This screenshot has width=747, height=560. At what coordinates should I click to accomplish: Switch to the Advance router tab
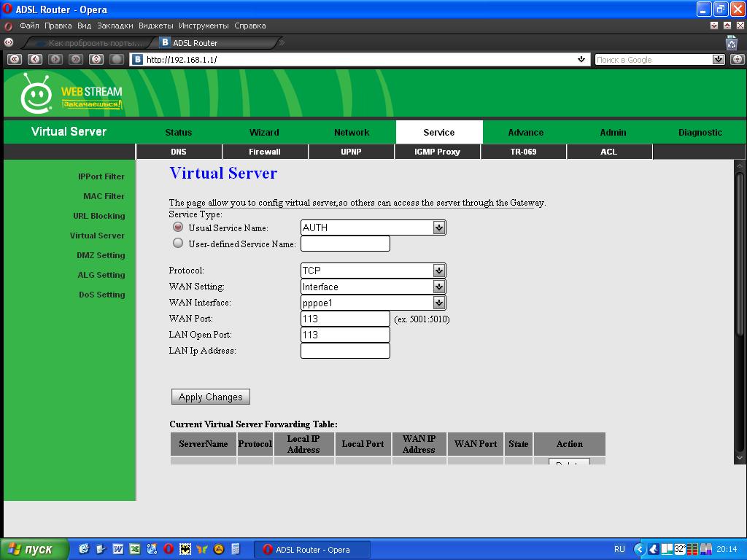[x=526, y=133]
